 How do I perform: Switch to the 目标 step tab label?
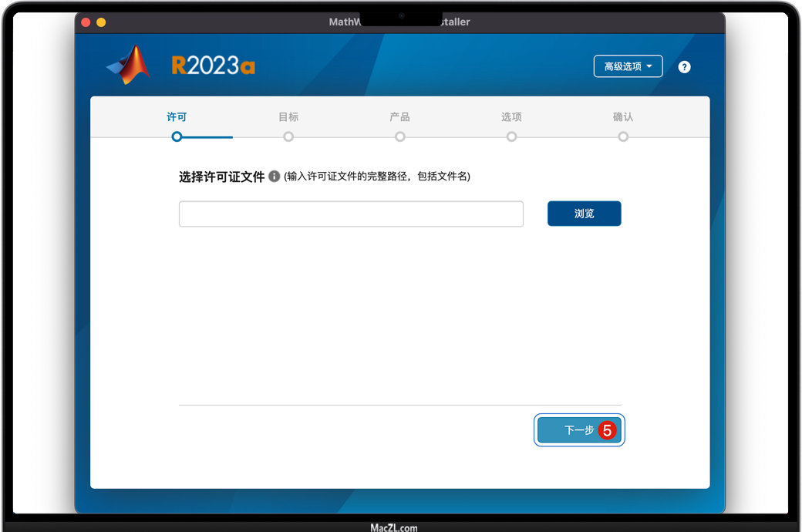tap(288, 117)
